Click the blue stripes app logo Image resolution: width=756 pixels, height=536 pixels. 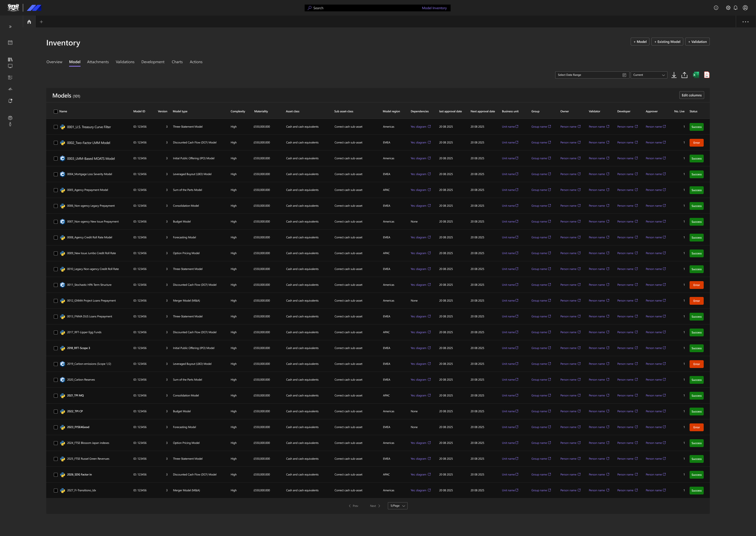point(34,8)
